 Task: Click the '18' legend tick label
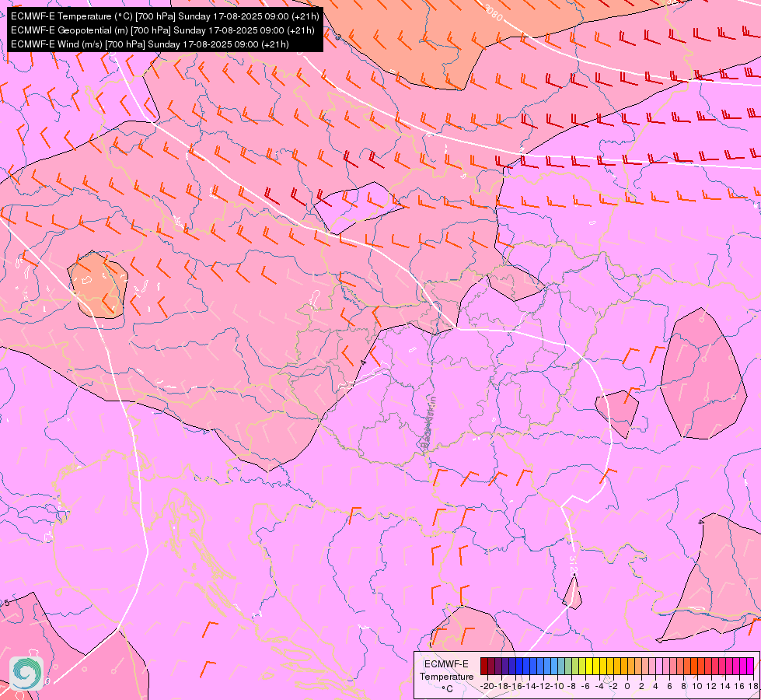(753, 686)
